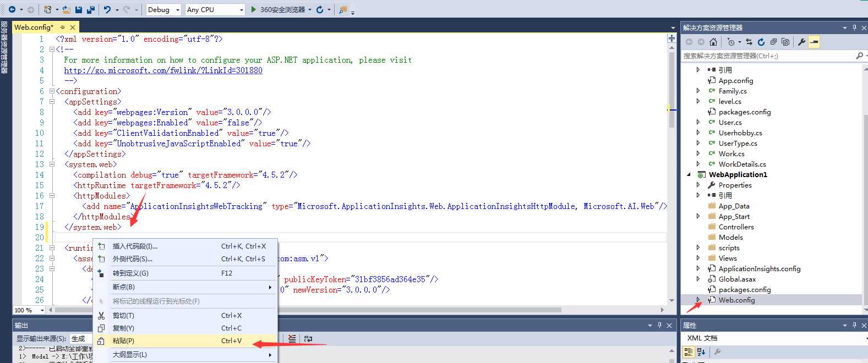Close the Web.config editor tab

click(73, 27)
